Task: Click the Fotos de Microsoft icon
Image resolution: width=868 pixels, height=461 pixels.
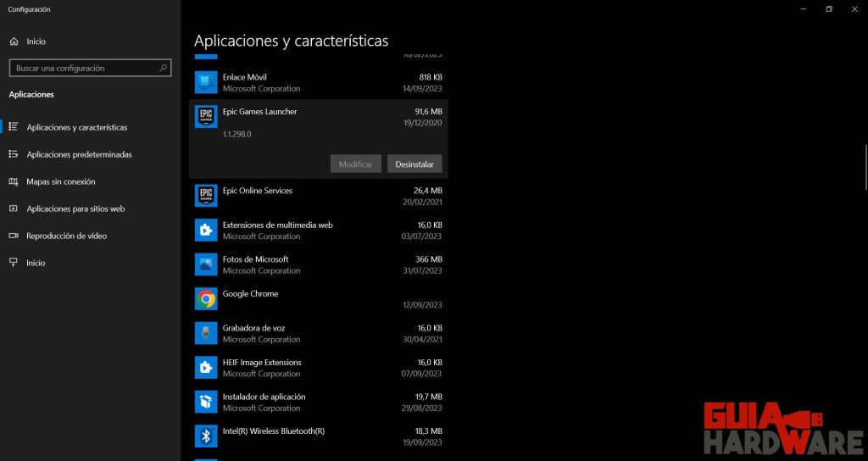Action: (x=206, y=264)
